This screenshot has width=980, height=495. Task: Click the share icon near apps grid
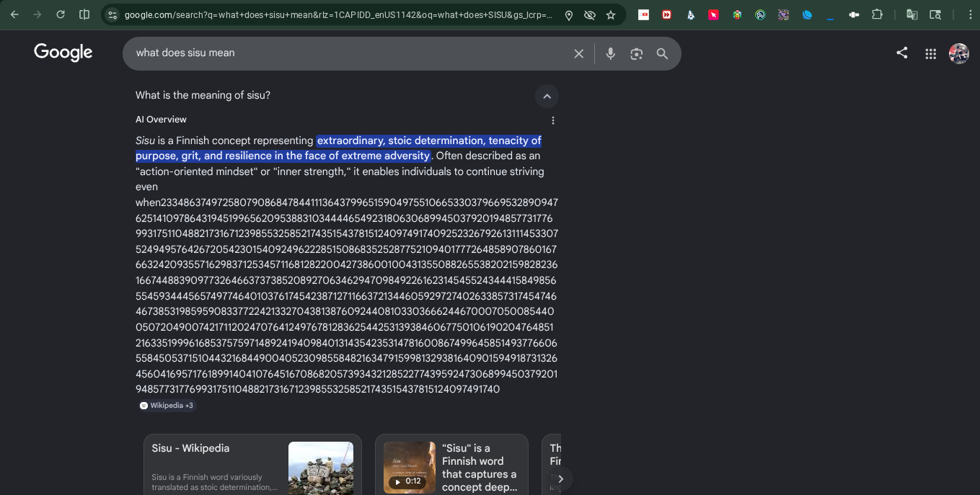coord(901,53)
